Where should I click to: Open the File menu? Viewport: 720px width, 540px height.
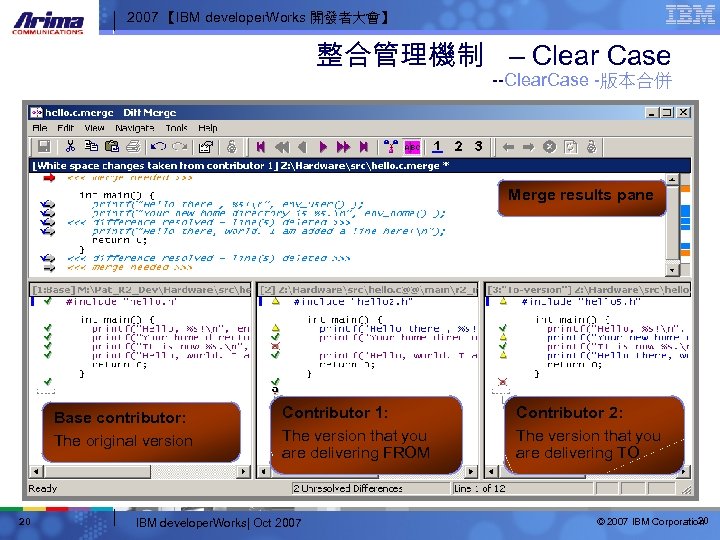point(39,128)
